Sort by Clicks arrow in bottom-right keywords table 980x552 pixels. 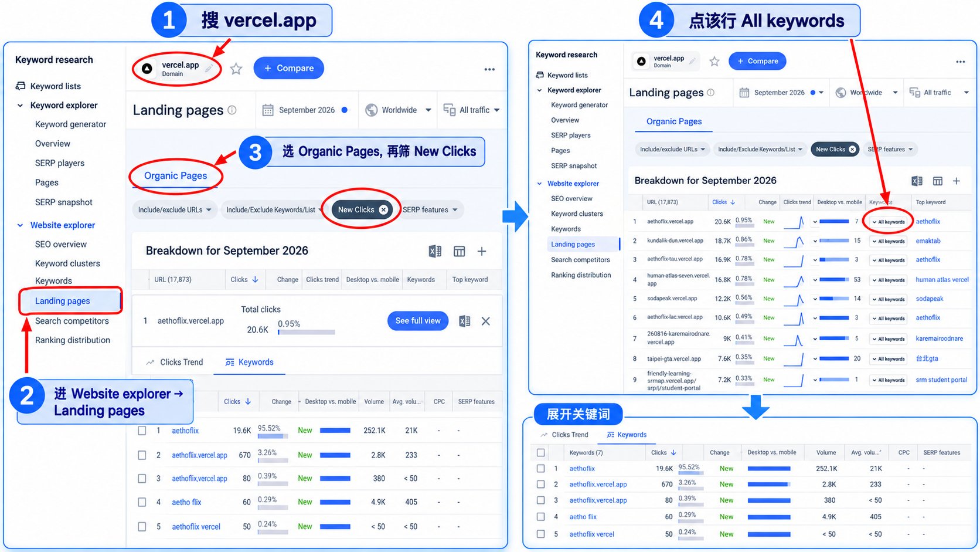pos(673,452)
